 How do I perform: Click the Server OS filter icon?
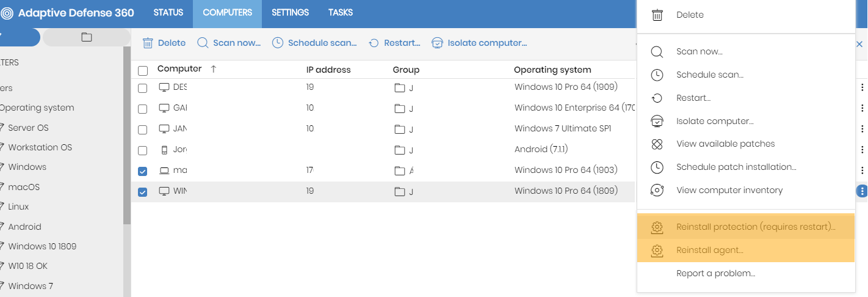pyautogui.click(x=2, y=128)
